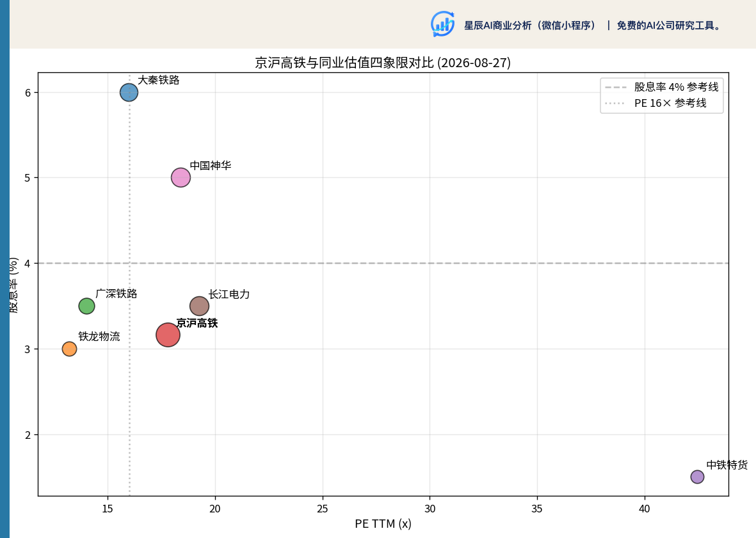Click the 中国神华 data label

[x=210, y=166]
